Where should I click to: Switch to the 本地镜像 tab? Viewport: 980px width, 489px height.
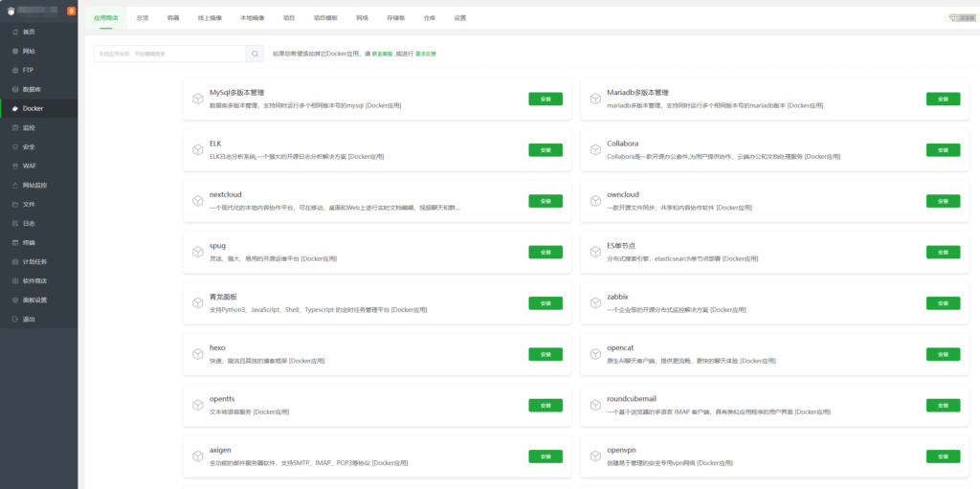(x=252, y=18)
